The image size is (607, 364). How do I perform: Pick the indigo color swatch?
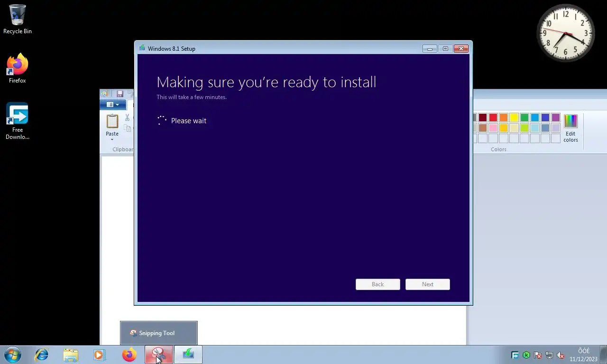click(545, 118)
